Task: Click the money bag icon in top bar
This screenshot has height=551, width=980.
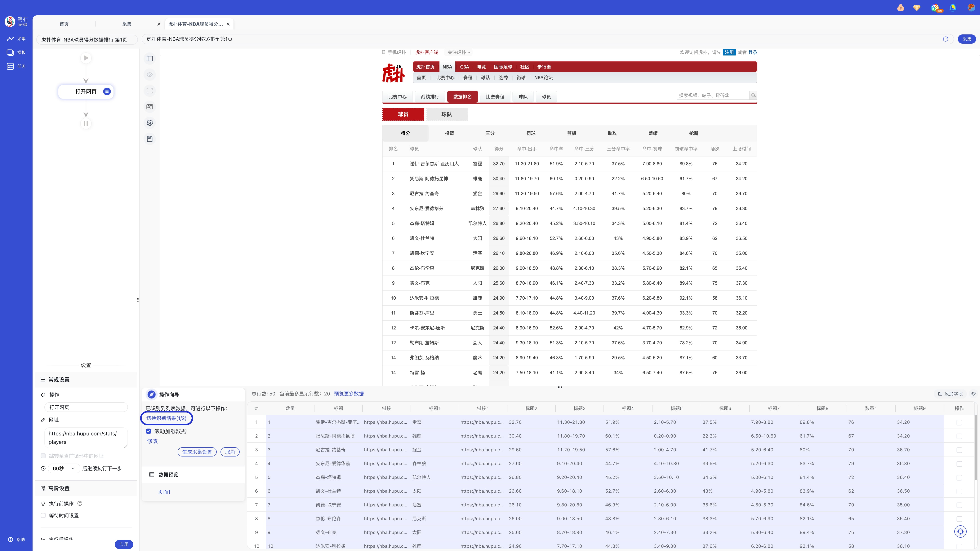Action: pos(901,8)
